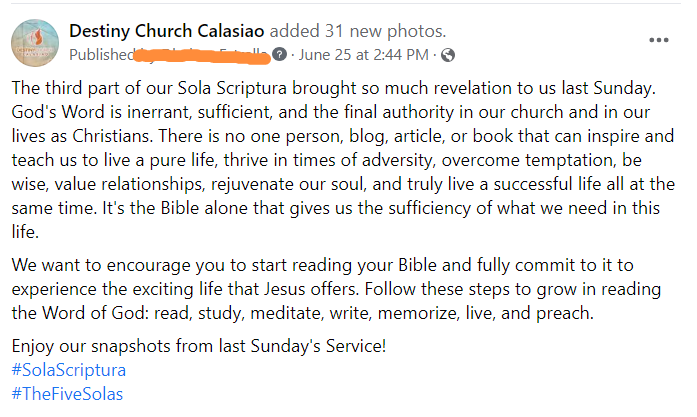The image size is (697, 417).
Task: Click the word 'Published' under the page name
Action: 101,54
